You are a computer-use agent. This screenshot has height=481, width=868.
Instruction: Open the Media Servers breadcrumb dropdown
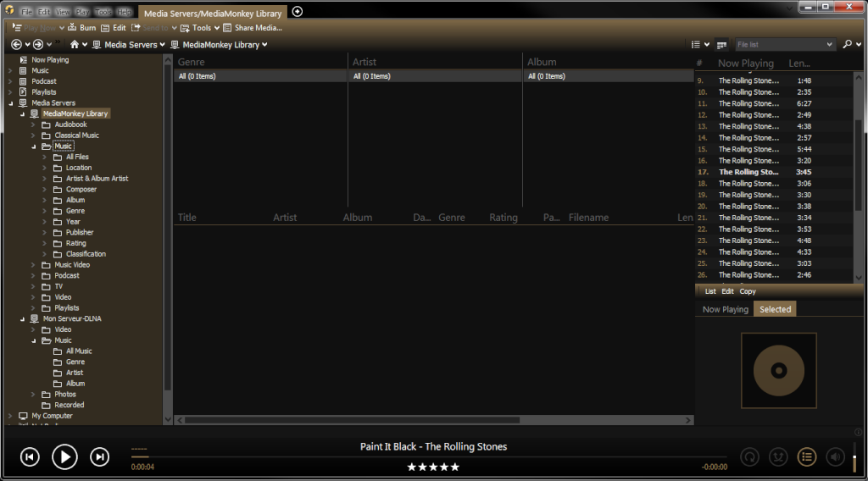click(x=162, y=45)
